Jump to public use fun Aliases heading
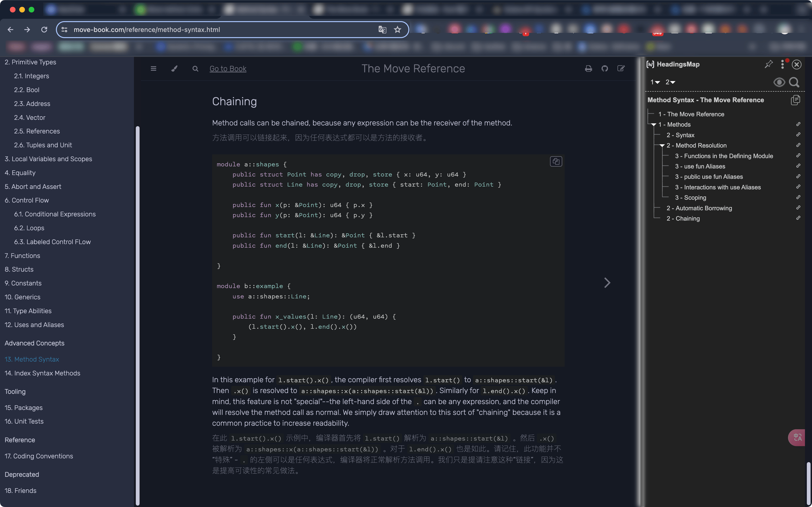812x507 pixels. (x=709, y=177)
